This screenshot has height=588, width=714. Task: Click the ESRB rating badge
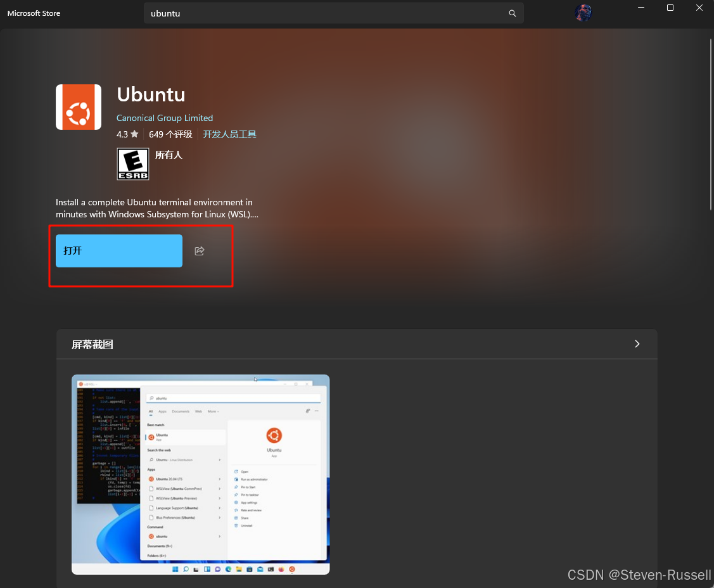[x=132, y=164]
